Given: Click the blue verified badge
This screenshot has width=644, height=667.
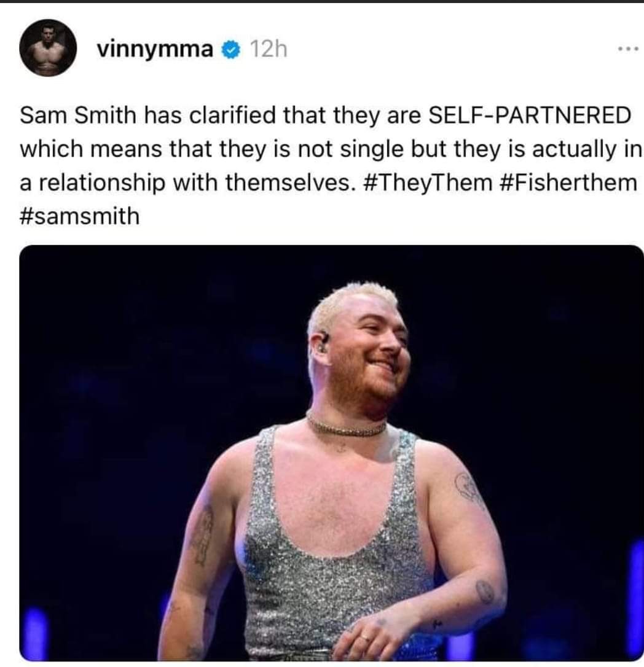Looking at the screenshot, I should coord(230,50).
